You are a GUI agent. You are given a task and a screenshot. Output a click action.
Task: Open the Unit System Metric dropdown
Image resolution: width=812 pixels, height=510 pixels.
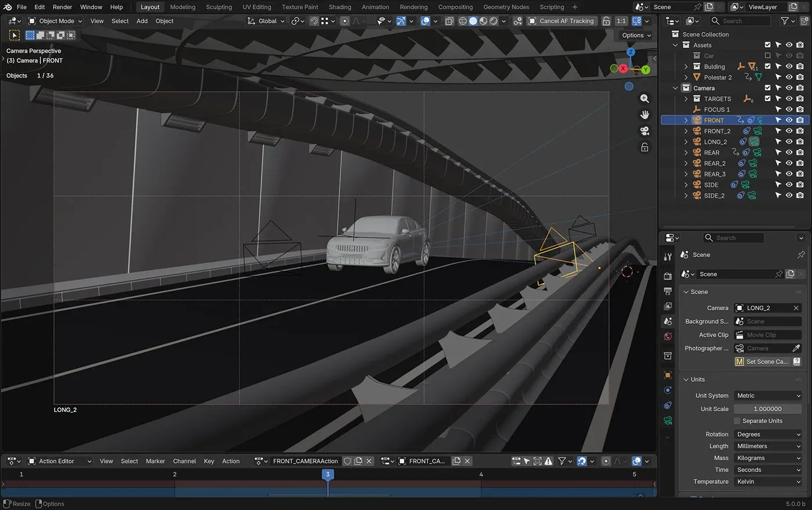(768, 396)
